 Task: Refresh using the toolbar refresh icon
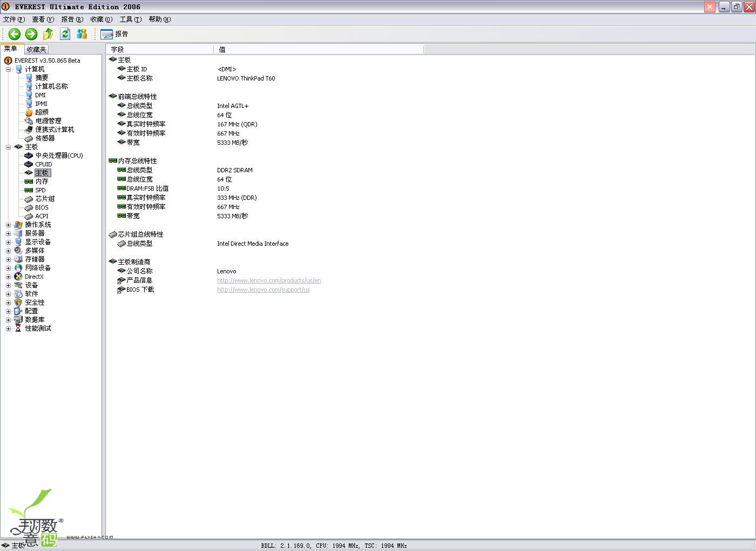65,34
